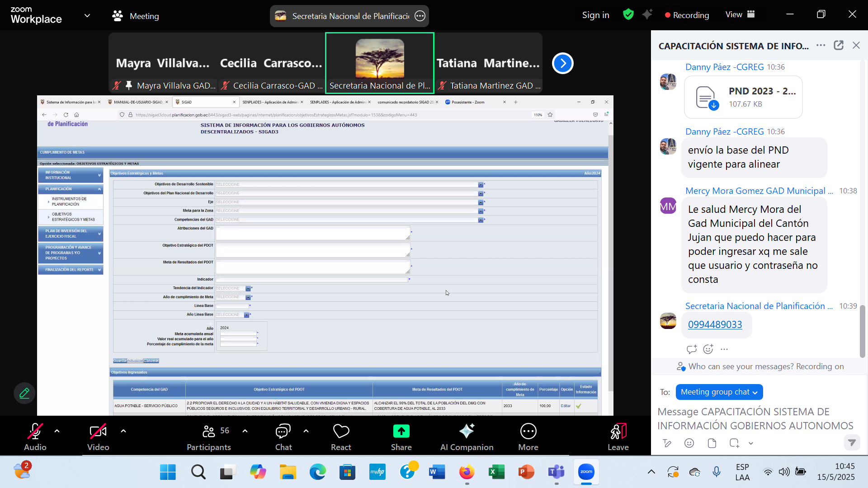Open Excel from the taskbar
This screenshot has width=868, height=488.
[x=496, y=472]
